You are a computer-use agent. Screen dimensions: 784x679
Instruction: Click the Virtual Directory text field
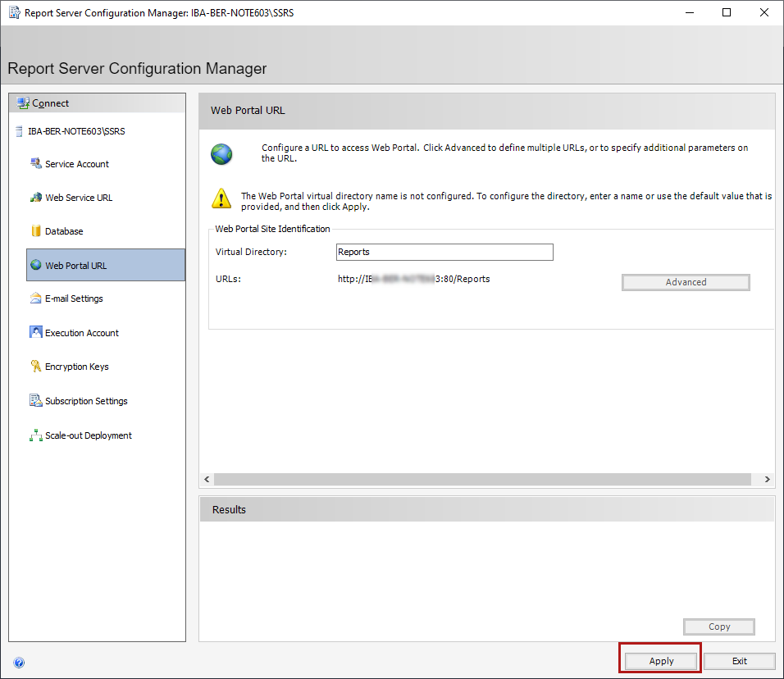(444, 253)
